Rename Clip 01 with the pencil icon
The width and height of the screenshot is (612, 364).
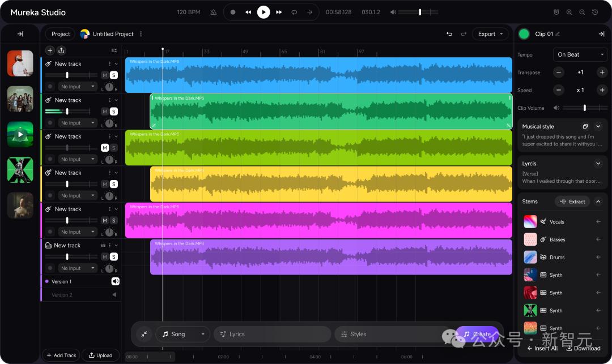click(x=558, y=34)
